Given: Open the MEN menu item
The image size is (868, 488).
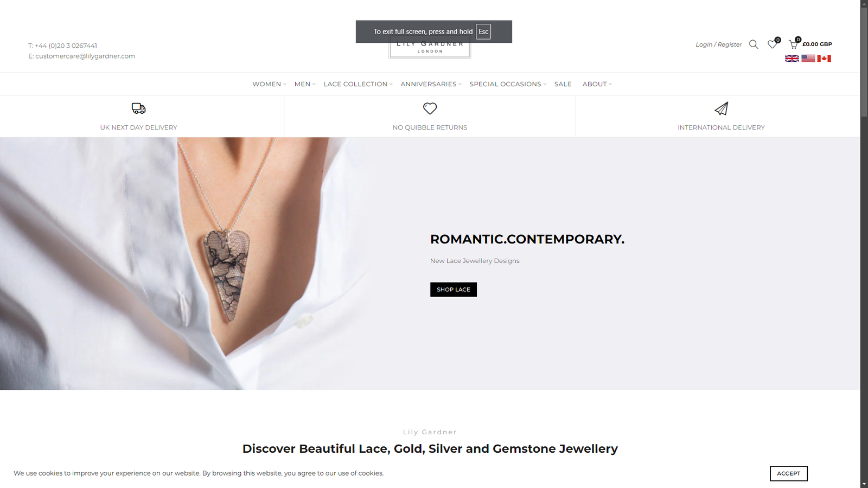Looking at the screenshot, I should tap(305, 84).
